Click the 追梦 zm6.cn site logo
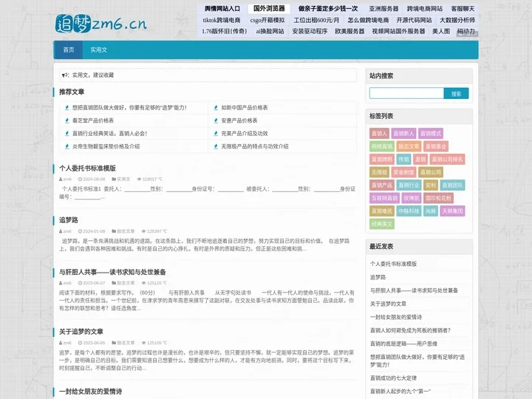532x399 pixels. pyautogui.click(x=101, y=24)
